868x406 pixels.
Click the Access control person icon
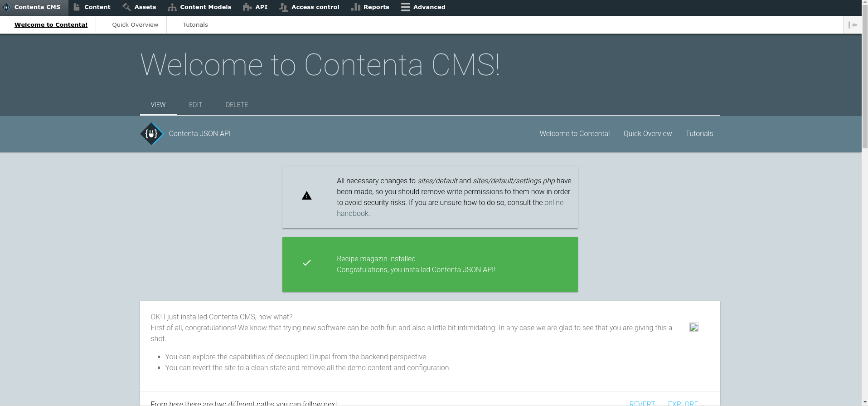click(x=283, y=7)
